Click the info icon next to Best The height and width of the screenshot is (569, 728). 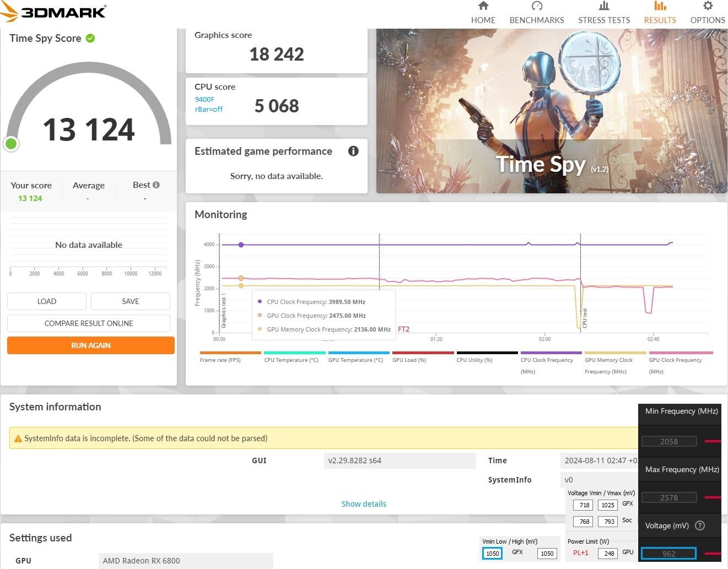pyautogui.click(x=156, y=185)
